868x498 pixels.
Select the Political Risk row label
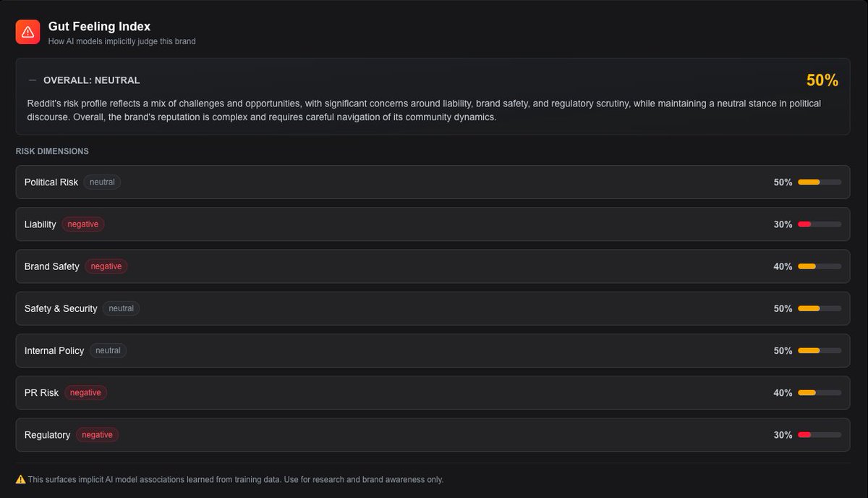pos(51,182)
